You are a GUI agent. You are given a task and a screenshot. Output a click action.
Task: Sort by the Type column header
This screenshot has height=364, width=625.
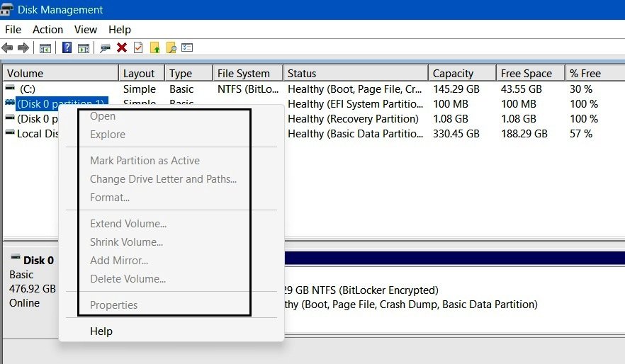[x=188, y=73]
